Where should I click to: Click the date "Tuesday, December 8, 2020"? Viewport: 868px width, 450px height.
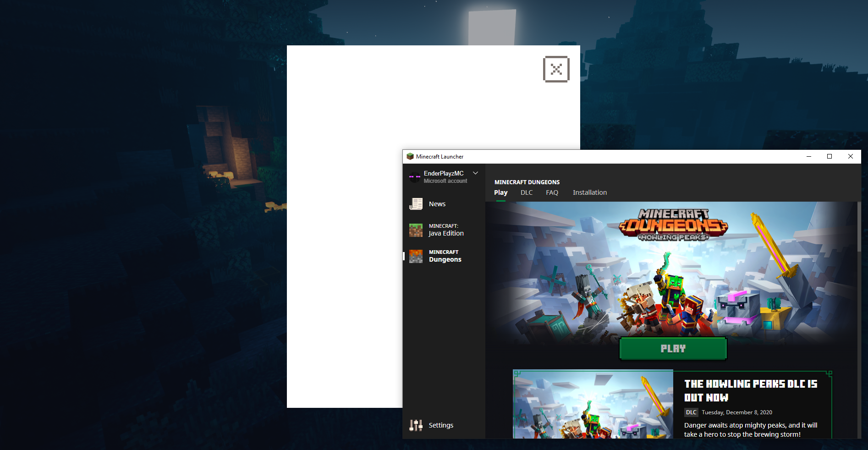point(737,412)
